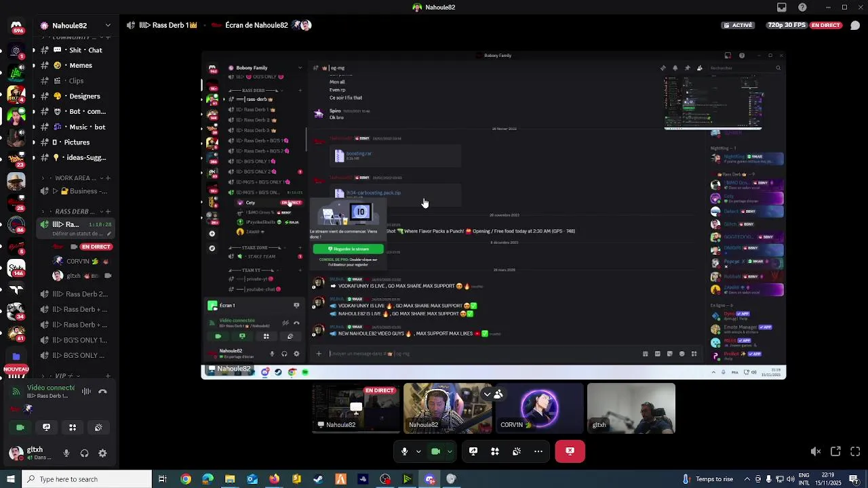Open Steam from taskbar
This screenshot has height=488, width=868.
tap(318, 479)
